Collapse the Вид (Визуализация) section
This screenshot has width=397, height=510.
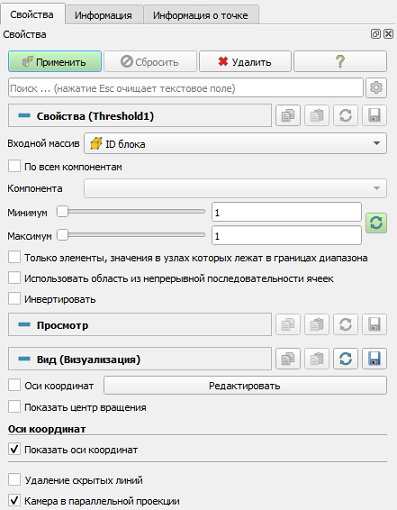tap(24, 359)
